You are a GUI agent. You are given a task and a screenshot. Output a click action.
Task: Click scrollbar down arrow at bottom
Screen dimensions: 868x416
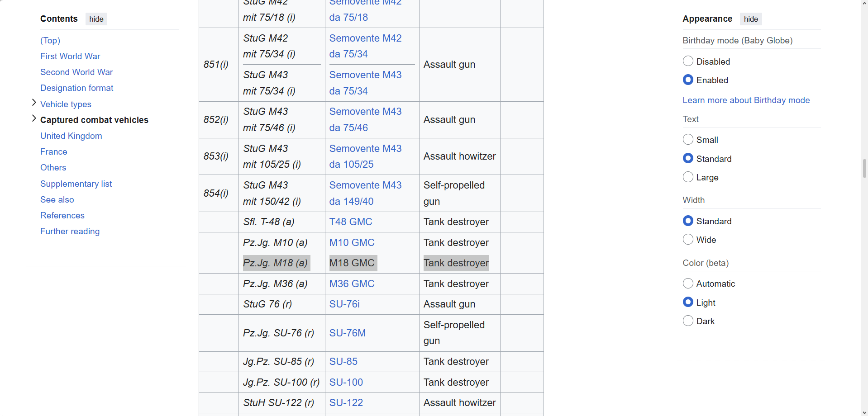pyautogui.click(x=864, y=412)
